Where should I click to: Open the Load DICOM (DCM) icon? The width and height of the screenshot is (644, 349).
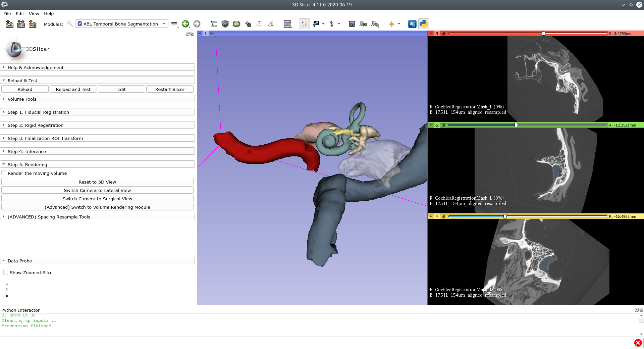pyautogui.click(x=21, y=24)
